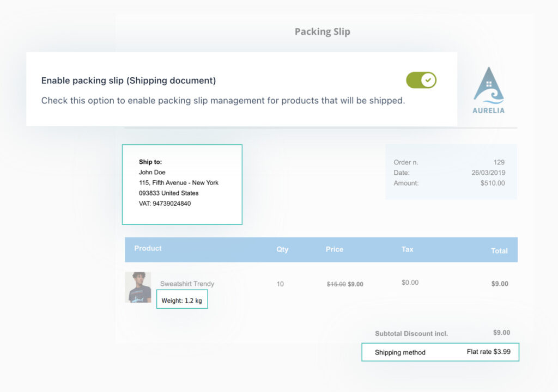Click the Sweatshirt Trendy product name
Viewport: 558px width, 392px height.
tap(187, 284)
